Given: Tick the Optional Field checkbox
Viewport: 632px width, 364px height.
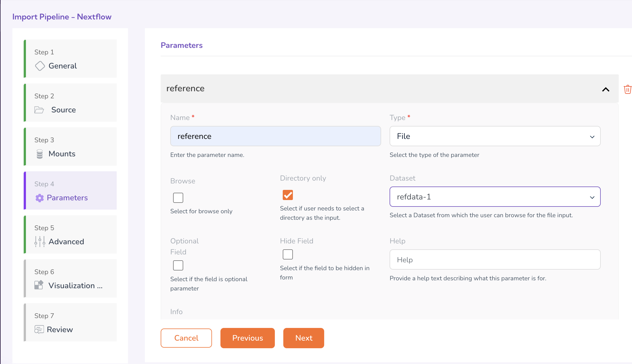Looking at the screenshot, I should click(x=178, y=265).
